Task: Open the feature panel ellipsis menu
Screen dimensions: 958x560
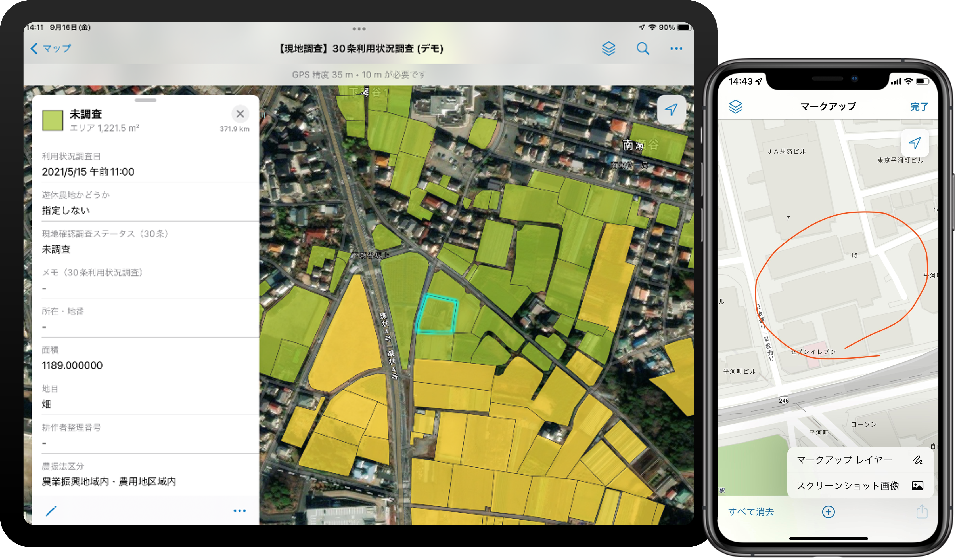Action: click(x=240, y=511)
